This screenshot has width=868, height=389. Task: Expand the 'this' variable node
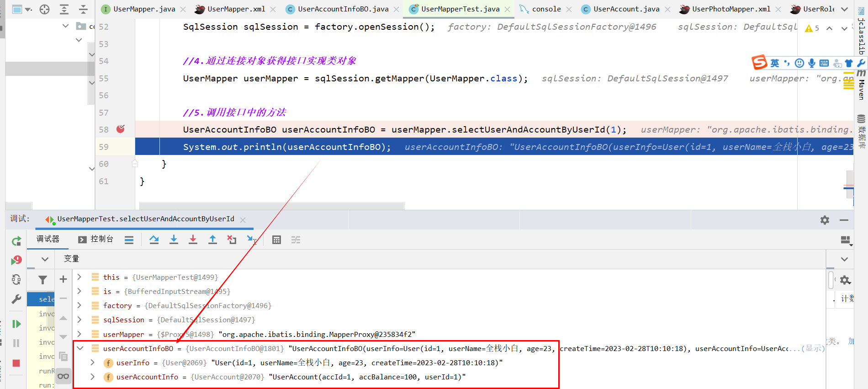pos(79,277)
